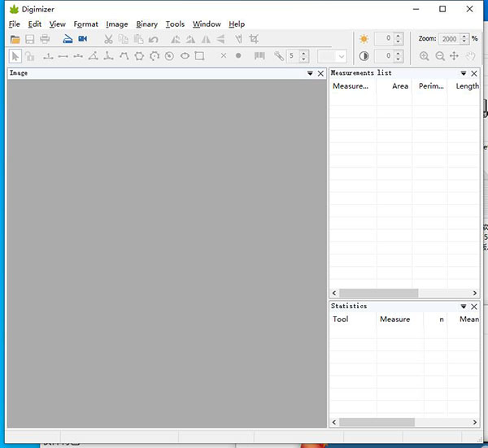Image resolution: width=488 pixels, height=448 pixels.
Task: Click the Crop tool icon
Action: point(254,39)
